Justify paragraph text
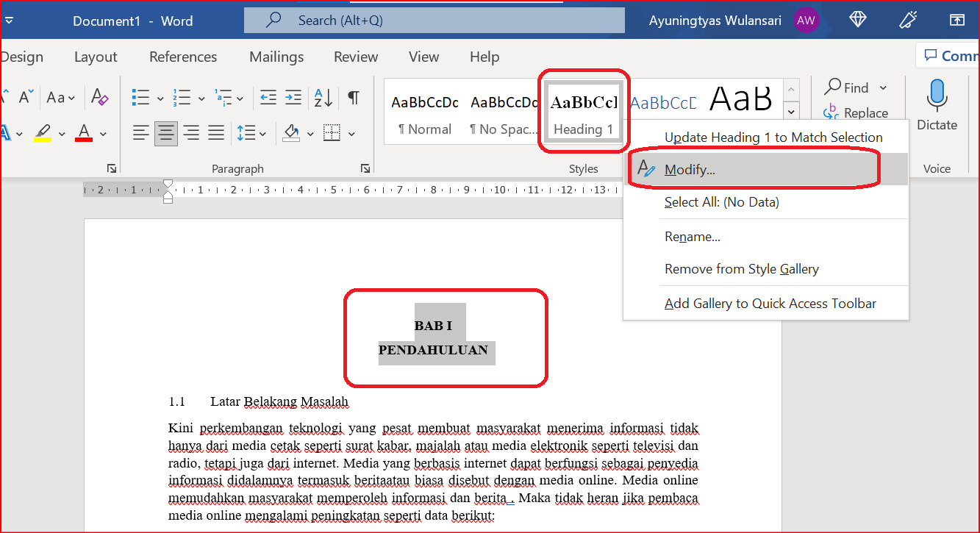Image resolution: width=980 pixels, height=533 pixels. pyautogui.click(x=216, y=133)
